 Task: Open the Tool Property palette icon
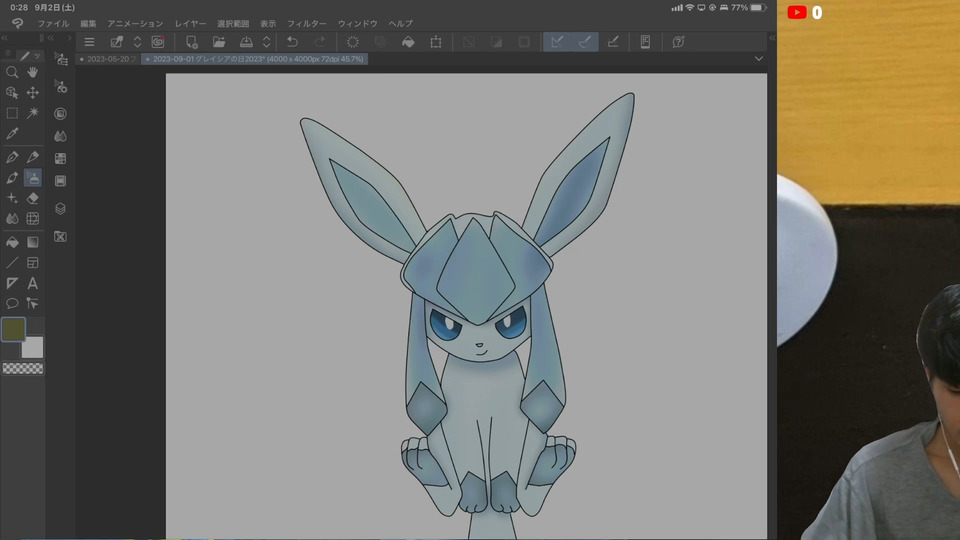pos(61,87)
